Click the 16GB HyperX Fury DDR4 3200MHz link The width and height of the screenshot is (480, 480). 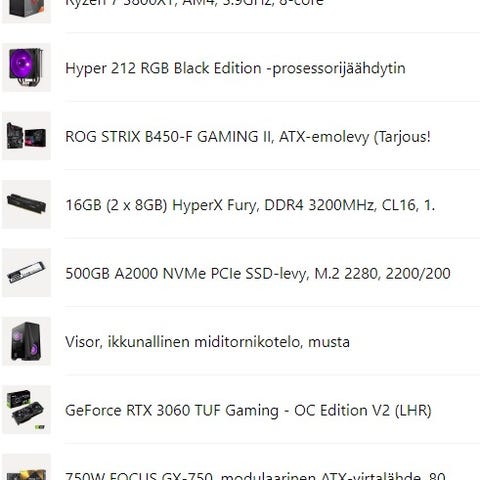[x=250, y=205]
